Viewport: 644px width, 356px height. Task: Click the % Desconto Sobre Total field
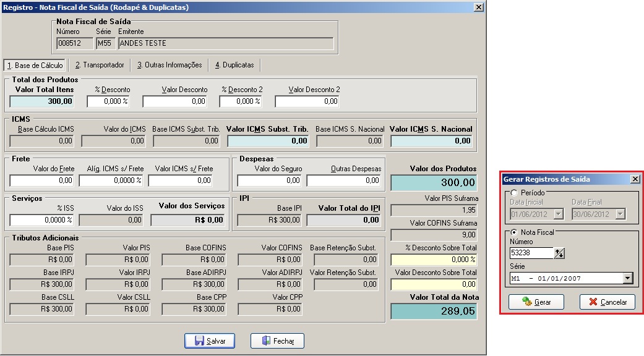[x=434, y=260]
